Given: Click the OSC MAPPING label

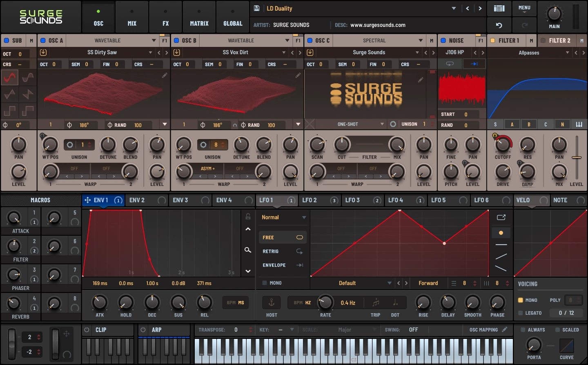Looking at the screenshot, I should pyautogui.click(x=483, y=330).
